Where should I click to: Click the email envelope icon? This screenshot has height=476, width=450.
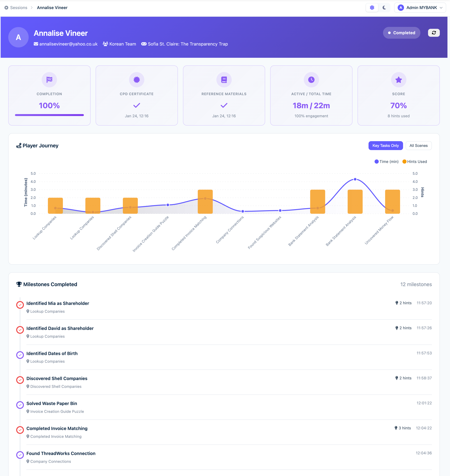click(x=36, y=44)
